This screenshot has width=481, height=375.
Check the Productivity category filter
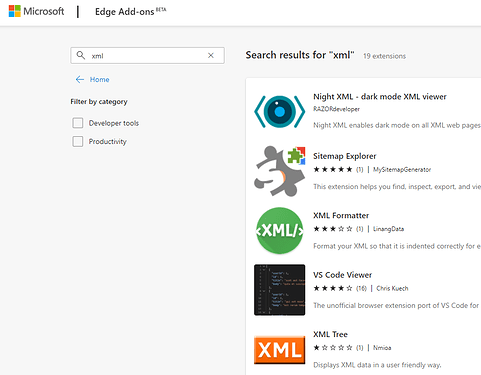click(78, 141)
